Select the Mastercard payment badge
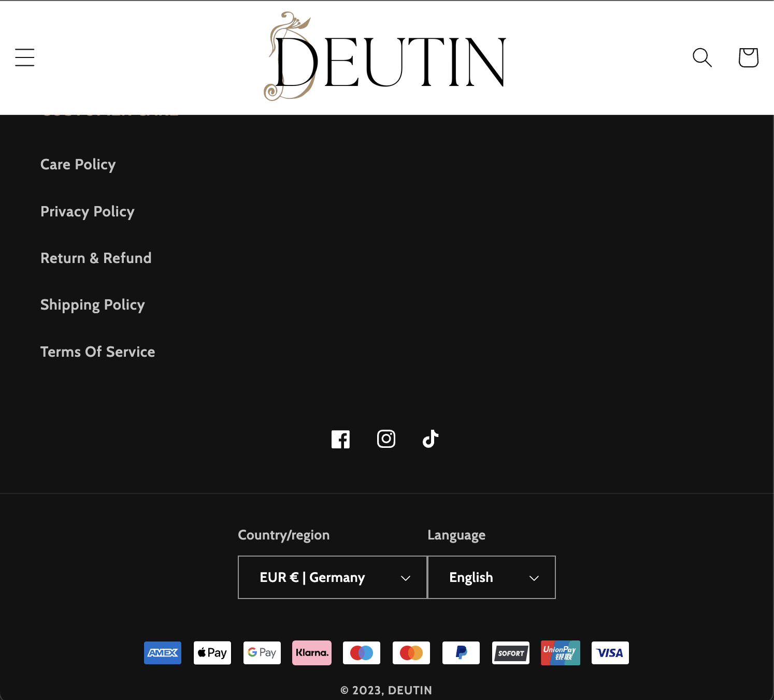The width and height of the screenshot is (774, 700). tap(411, 653)
